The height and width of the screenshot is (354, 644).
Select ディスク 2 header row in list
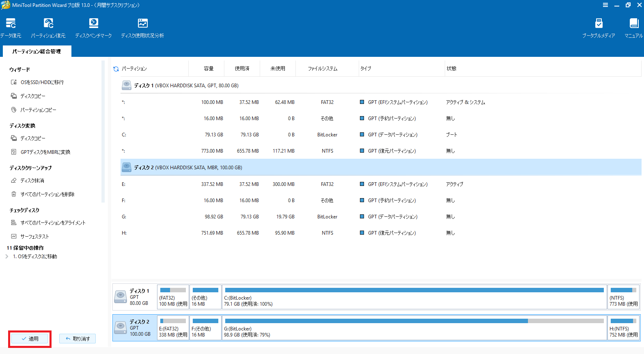[381, 167]
